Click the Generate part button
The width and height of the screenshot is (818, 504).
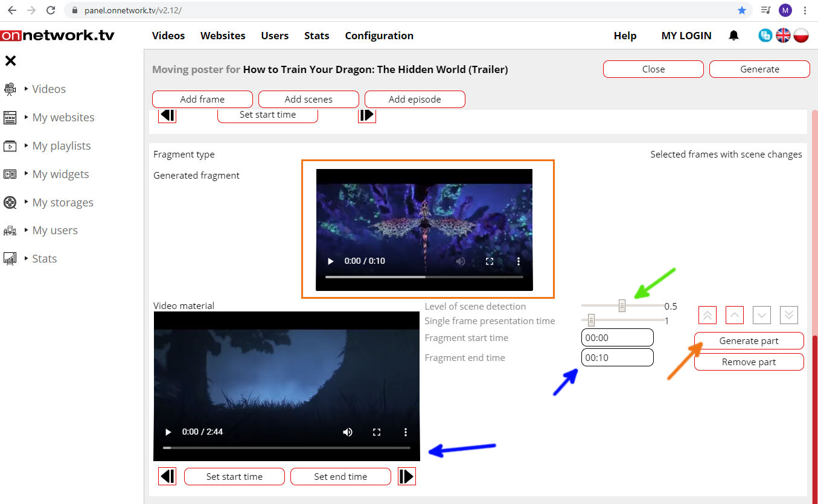click(749, 341)
